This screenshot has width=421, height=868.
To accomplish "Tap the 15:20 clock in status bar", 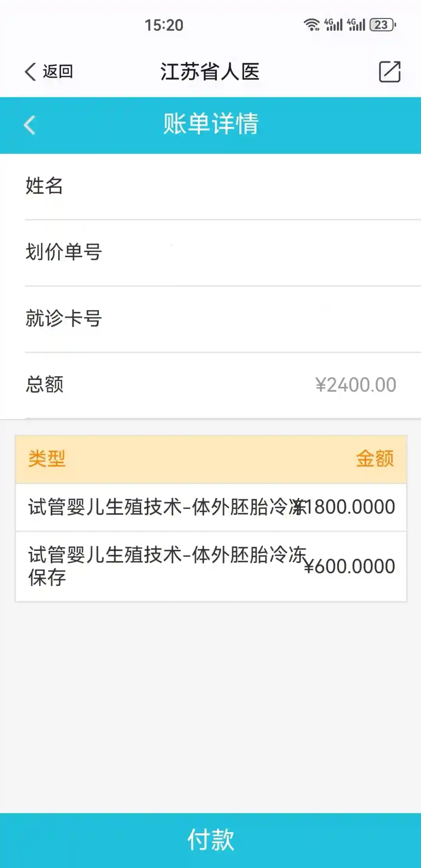I will (x=164, y=25).
